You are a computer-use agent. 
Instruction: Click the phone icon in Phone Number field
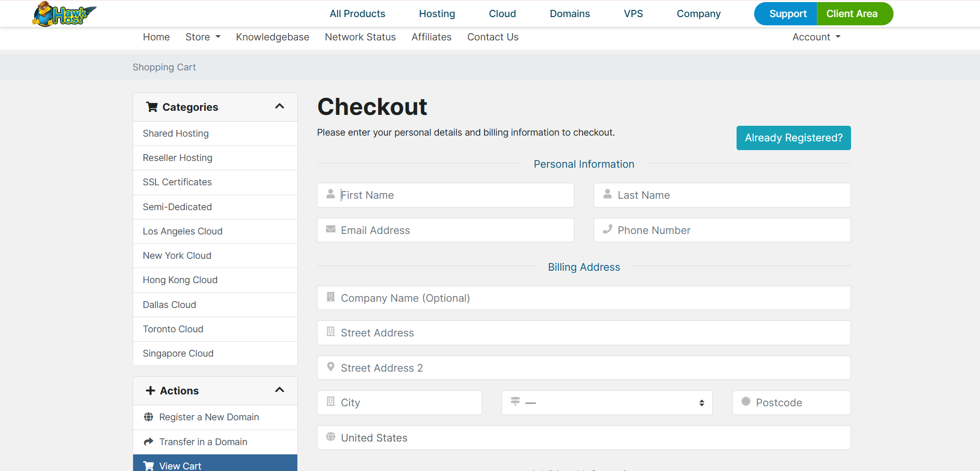click(x=608, y=229)
